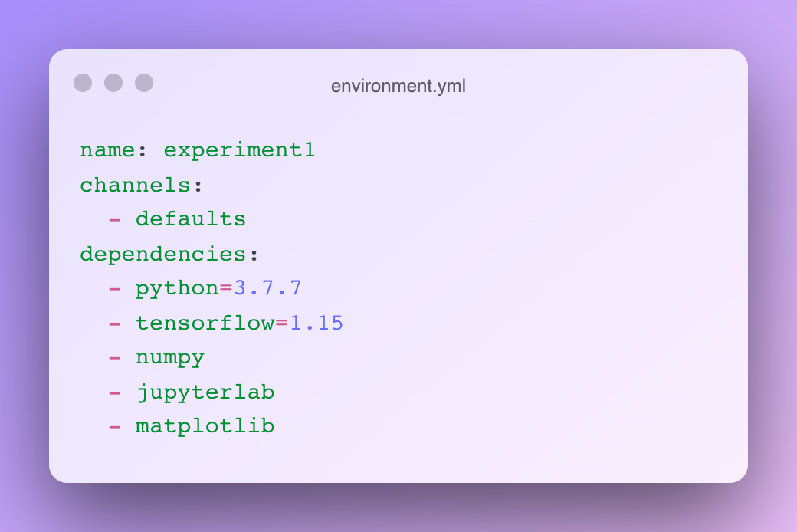Click the dash before 'matplotlib'

point(114,426)
